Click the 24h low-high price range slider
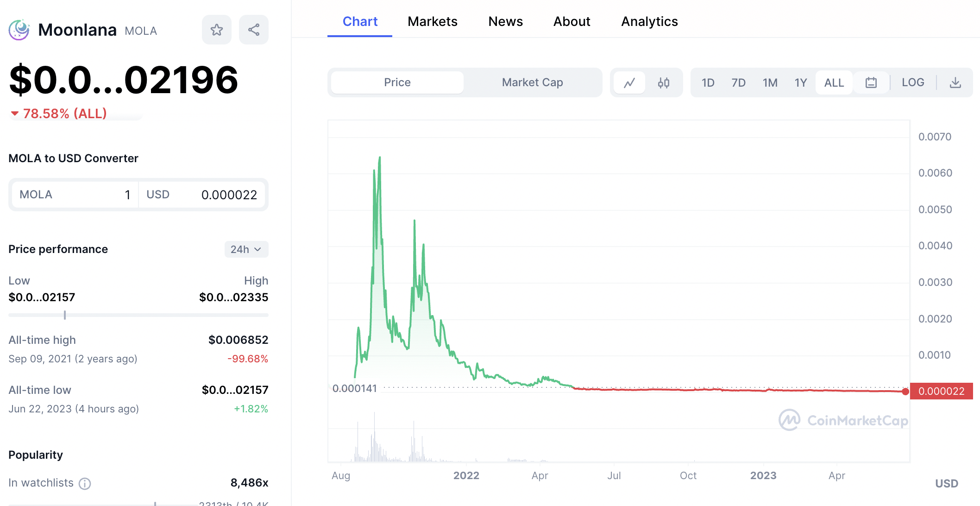The width and height of the screenshot is (980, 506). click(138, 315)
